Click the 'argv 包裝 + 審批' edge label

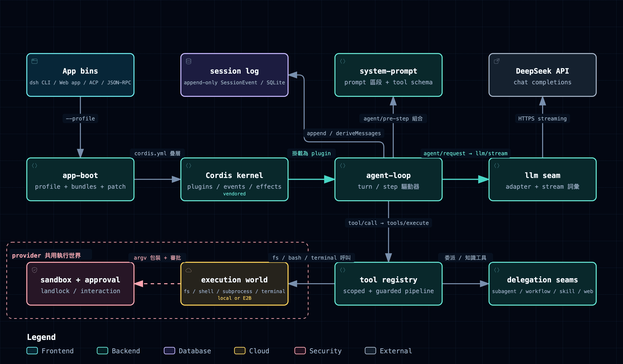point(157,258)
